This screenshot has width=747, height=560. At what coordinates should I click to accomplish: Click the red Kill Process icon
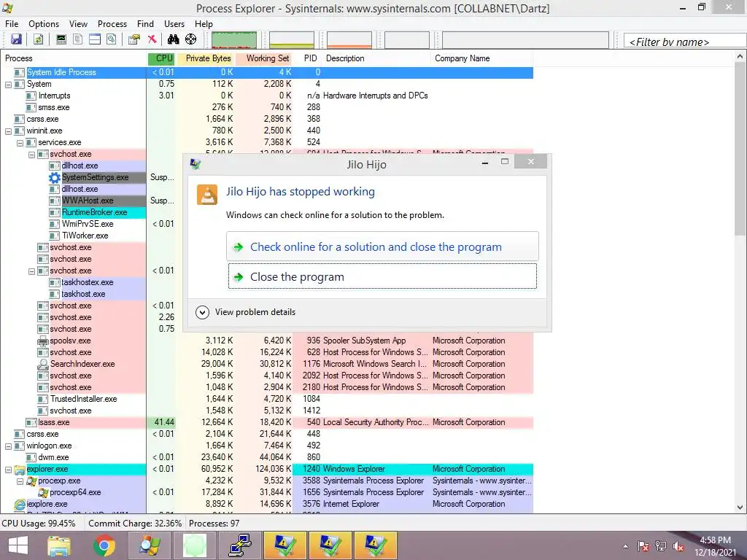(152, 39)
